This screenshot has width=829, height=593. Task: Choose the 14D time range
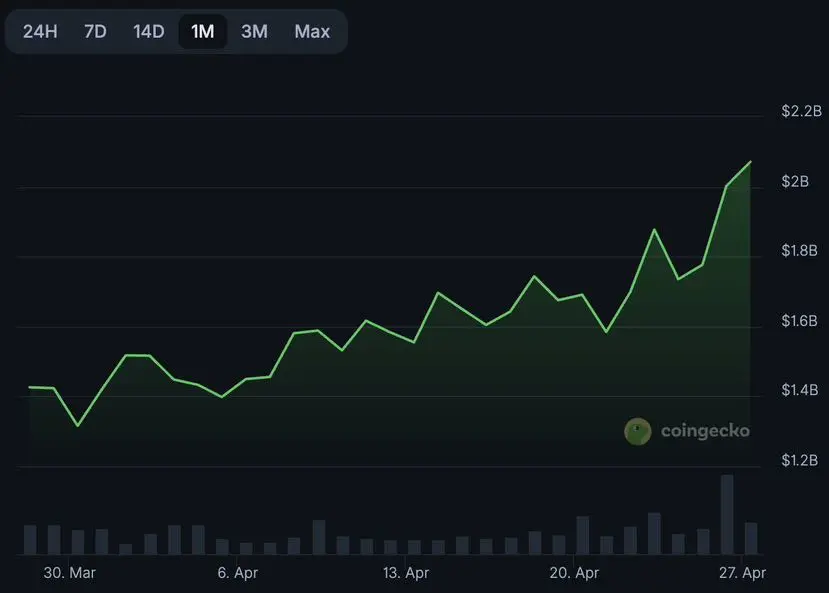pos(149,31)
